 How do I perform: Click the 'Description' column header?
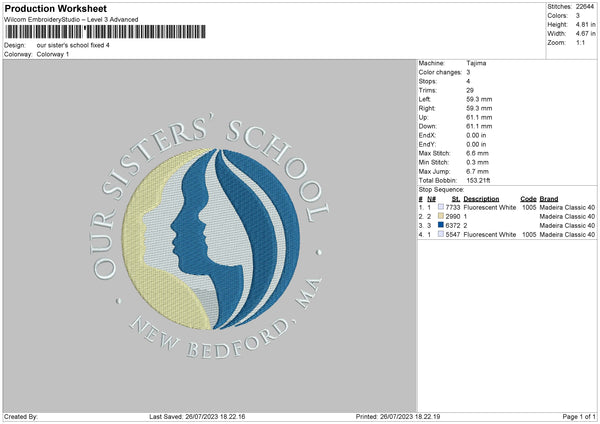481,199
